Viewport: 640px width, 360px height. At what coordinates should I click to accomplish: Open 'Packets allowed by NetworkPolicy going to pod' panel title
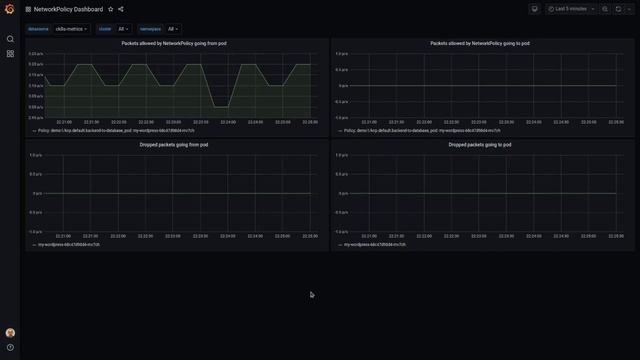(x=480, y=43)
